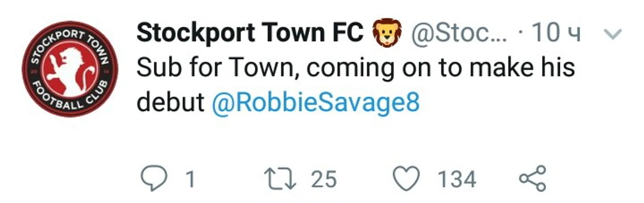
Task: View the single reply count
Action: pyautogui.click(x=190, y=180)
